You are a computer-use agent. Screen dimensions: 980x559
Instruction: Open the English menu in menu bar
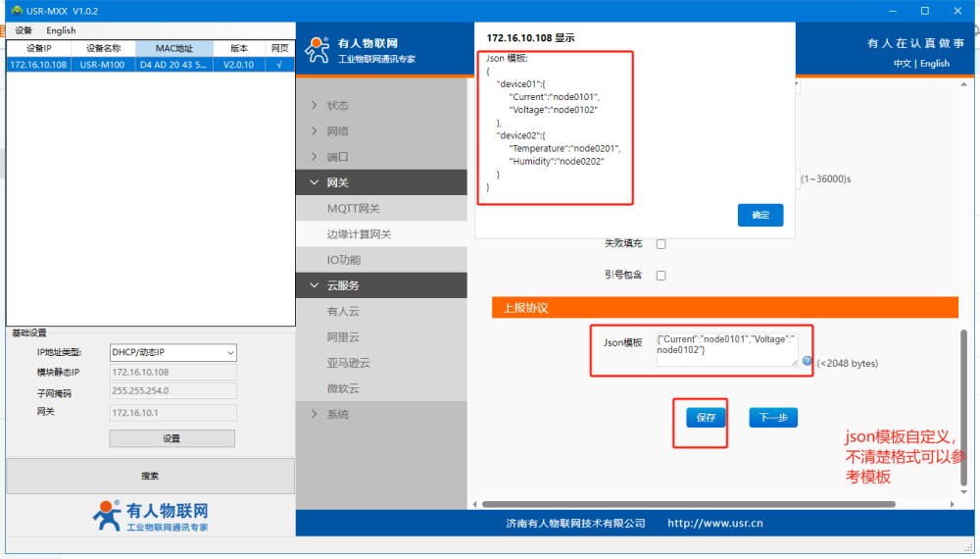[x=61, y=30]
